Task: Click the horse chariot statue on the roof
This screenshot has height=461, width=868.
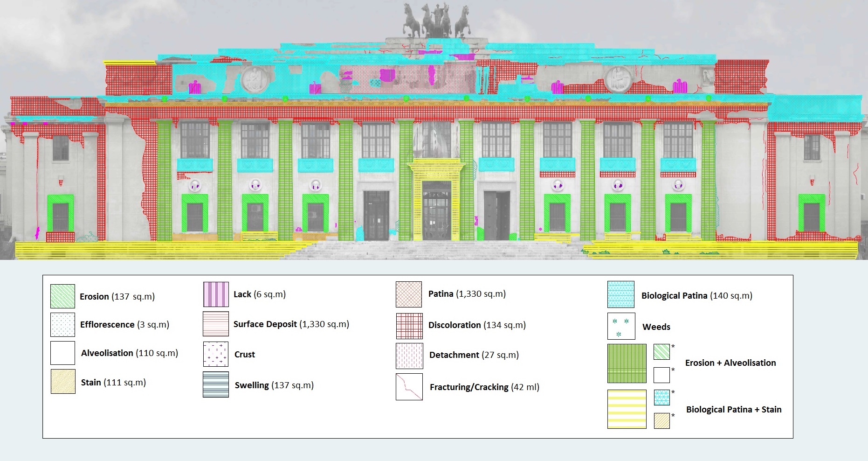Action: point(436,21)
